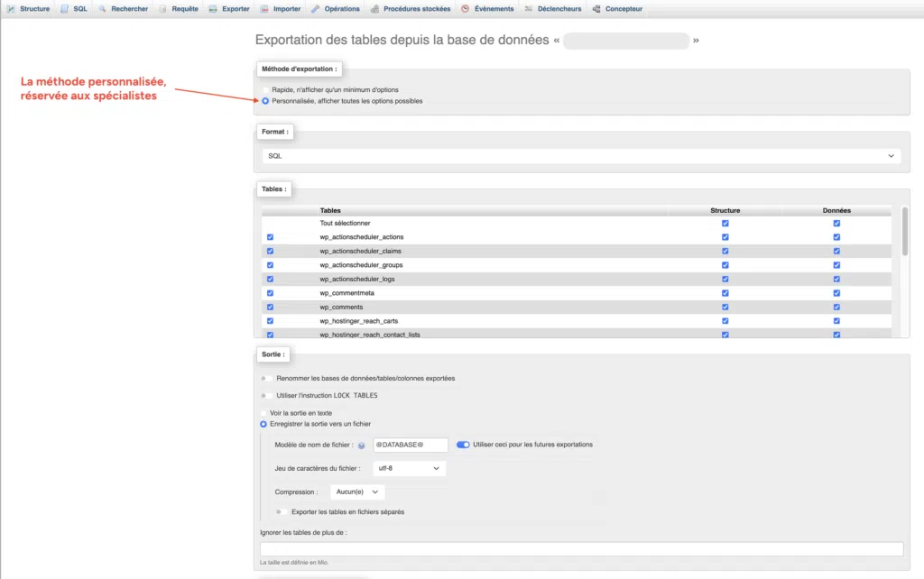This screenshot has height=579, width=924.
Task: Toggle Structure checkbox for Tout sélectionner
Action: click(725, 224)
